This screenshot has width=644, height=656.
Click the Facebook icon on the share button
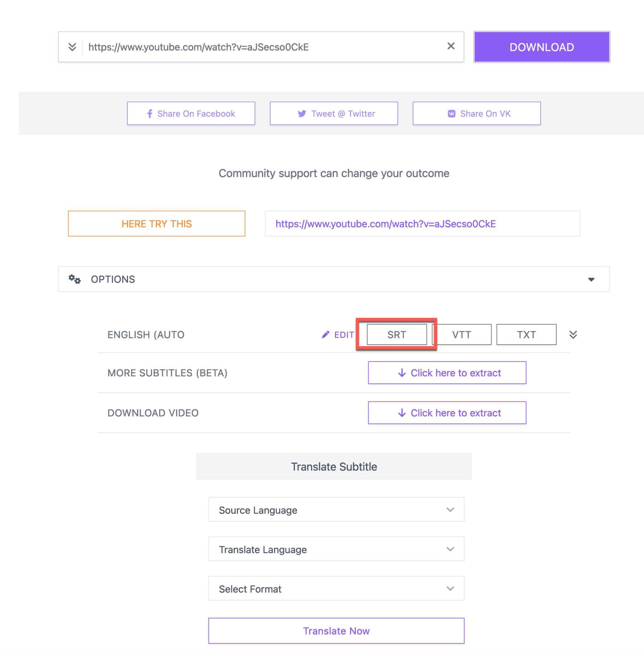click(x=150, y=113)
